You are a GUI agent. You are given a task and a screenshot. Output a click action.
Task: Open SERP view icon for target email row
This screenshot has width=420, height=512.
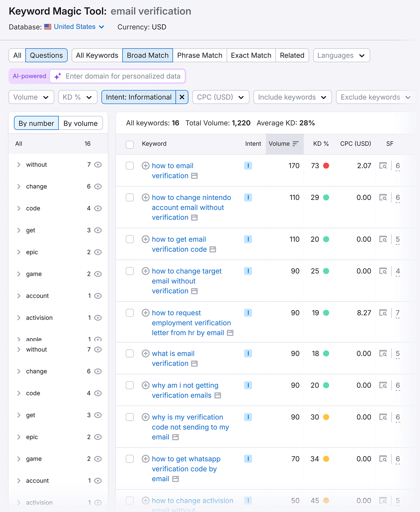[383, 271]
